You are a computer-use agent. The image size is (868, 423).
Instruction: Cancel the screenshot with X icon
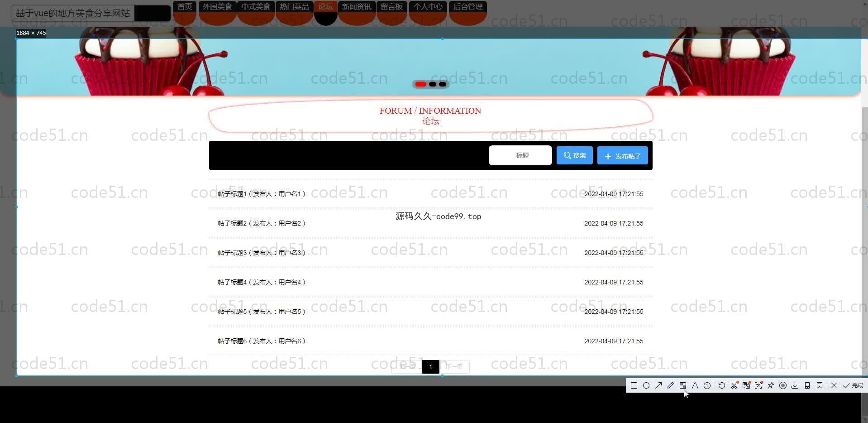(x=834, y=385)
